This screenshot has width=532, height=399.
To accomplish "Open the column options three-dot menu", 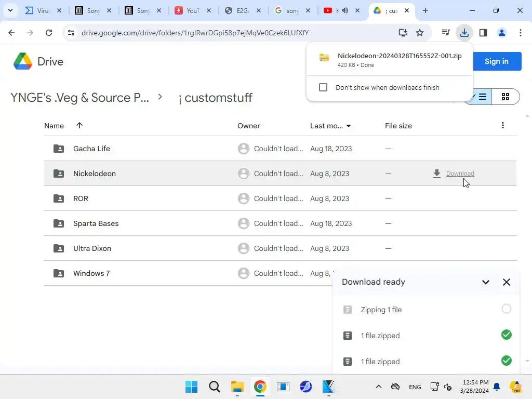I will tap(503, 125).
